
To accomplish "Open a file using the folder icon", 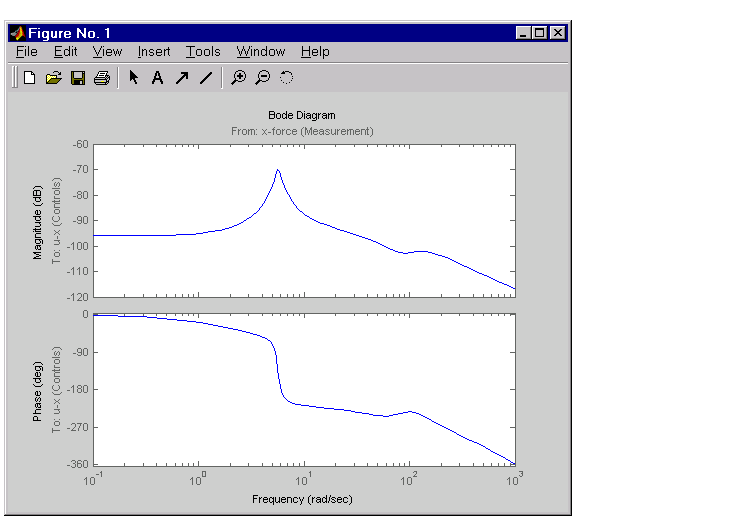I will [54, 77].
